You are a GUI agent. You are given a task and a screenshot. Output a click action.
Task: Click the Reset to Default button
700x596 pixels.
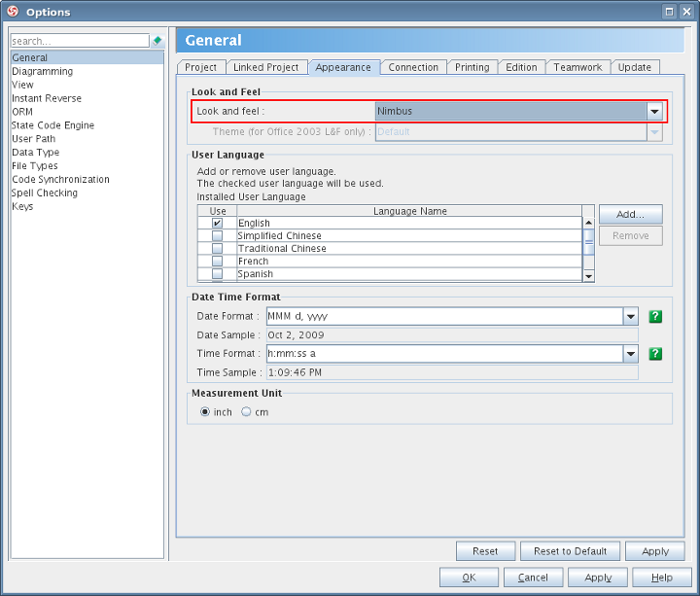pyautogui.click(x=570, y=551)
